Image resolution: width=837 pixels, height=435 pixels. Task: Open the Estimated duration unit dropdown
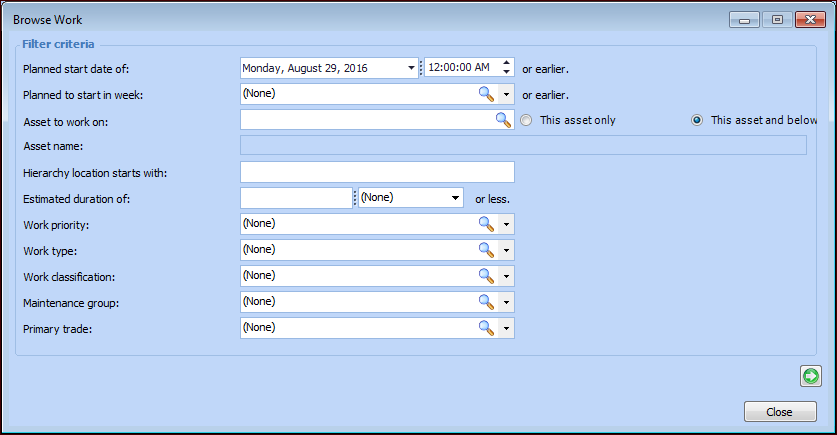point(456,198)
